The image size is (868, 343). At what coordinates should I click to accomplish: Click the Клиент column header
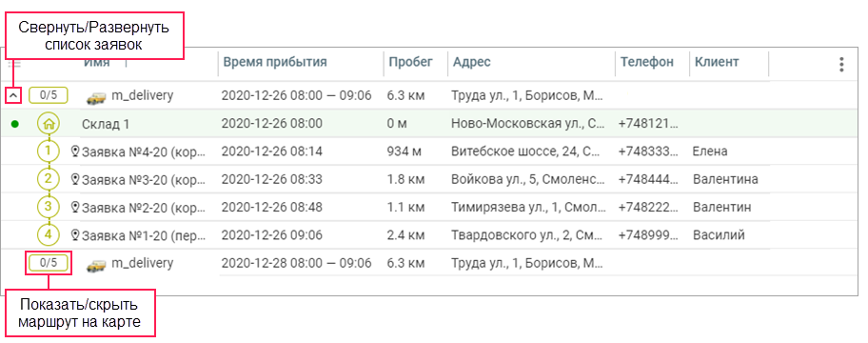click(x=717, y=62)
